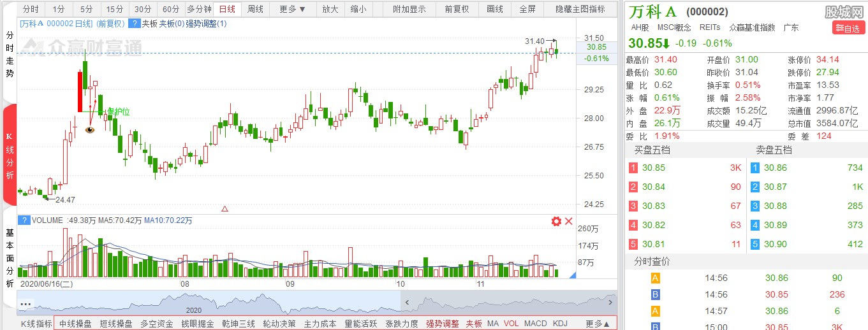The height and width of the screenshot is (330, 868).
Task: Zoom in chart with 放大
Action: pyautogui.click(x=330, y=10)
